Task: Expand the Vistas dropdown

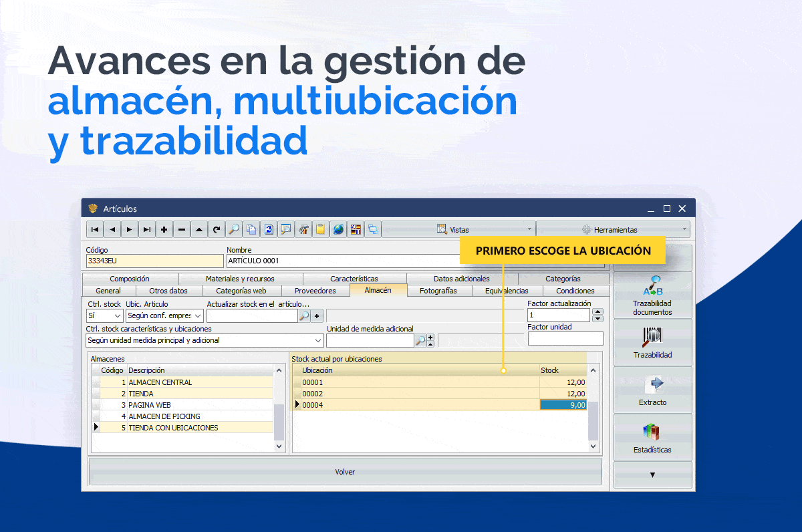Action: tap(458, 230)
